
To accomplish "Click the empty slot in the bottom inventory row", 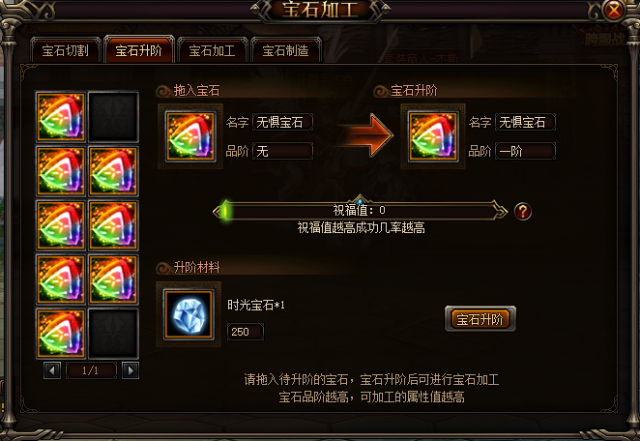I will pyautogui.click(x=113, y=333).
